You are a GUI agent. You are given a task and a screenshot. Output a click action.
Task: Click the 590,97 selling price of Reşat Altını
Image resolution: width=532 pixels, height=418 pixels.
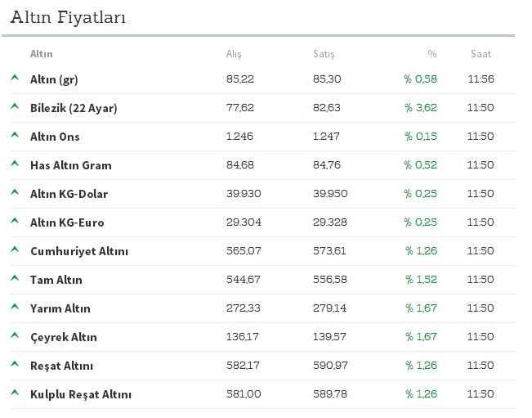330,366
